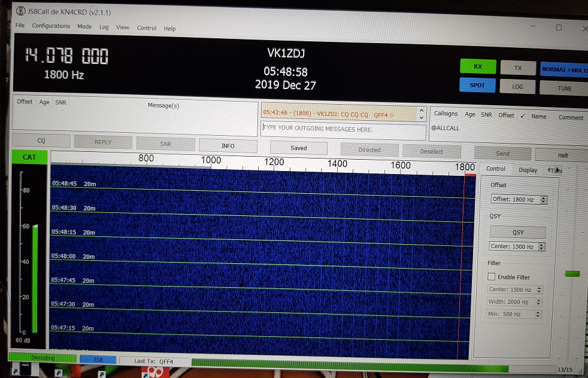Click the TUNE button
Viewport: 588px width, 378px height.
click(x=565, y=89)
